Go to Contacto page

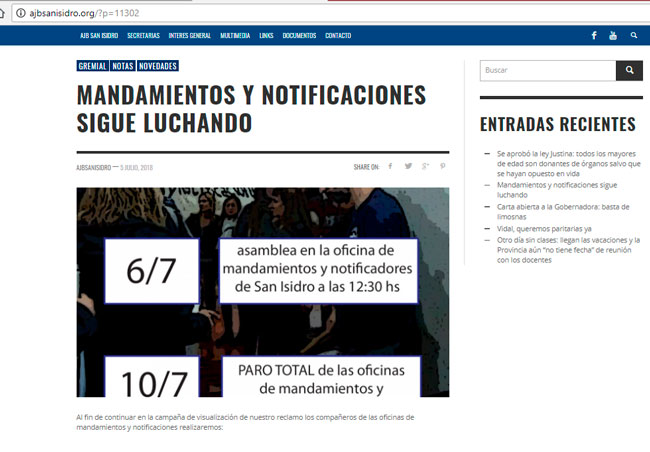[x=338, y=36]
